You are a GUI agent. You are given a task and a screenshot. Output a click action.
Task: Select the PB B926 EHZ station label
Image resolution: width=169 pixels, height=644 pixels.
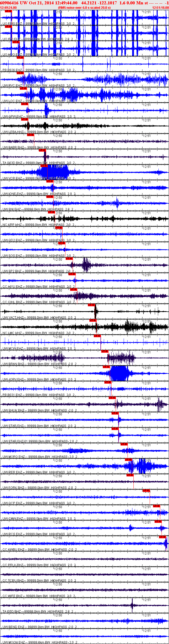39,70
